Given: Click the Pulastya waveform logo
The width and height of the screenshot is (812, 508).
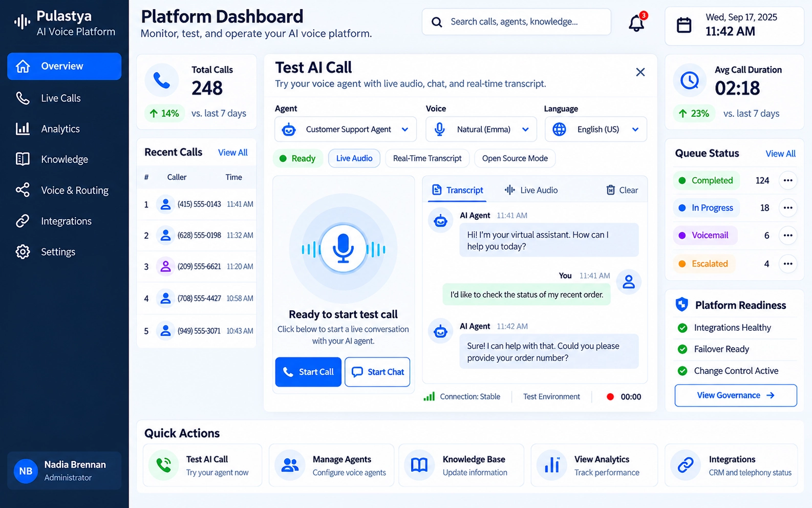Looking at the screenshot, I should (22, 22).
